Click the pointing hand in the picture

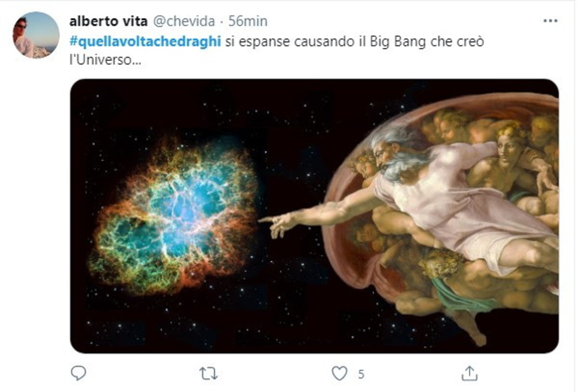click(x=277, y=224)
